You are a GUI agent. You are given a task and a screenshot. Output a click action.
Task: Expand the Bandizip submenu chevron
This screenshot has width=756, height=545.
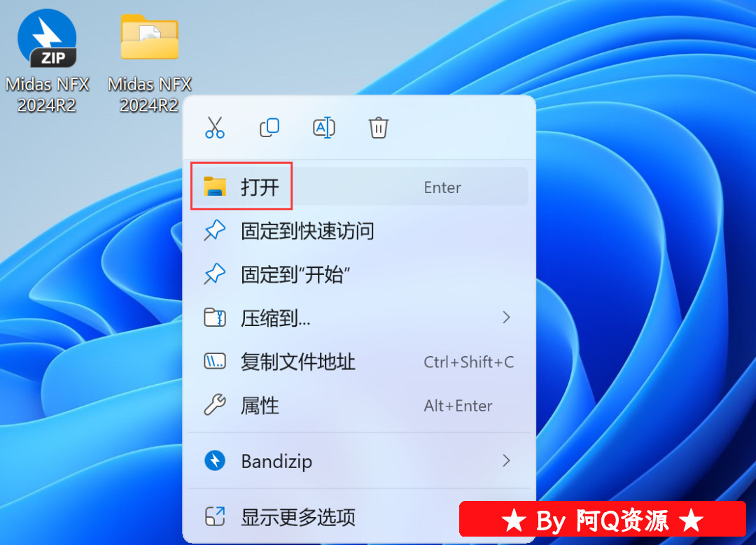click(x=506, y=460)
